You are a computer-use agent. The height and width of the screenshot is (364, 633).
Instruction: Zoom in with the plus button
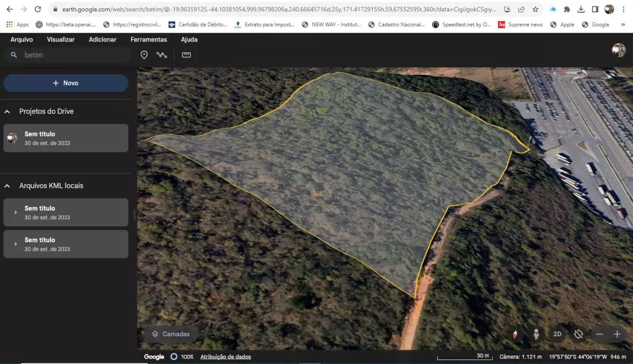click(x=617, y=334)
